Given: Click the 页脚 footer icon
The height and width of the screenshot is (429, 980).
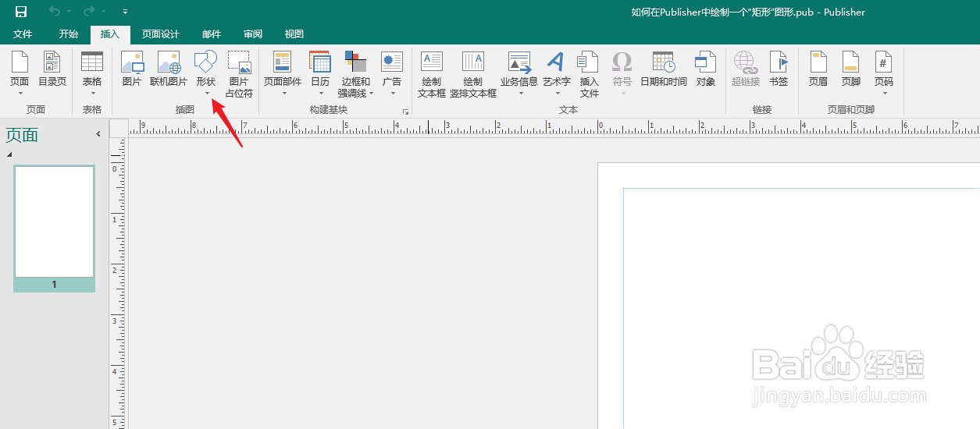Looking at the screenshot, I should 851,62.
